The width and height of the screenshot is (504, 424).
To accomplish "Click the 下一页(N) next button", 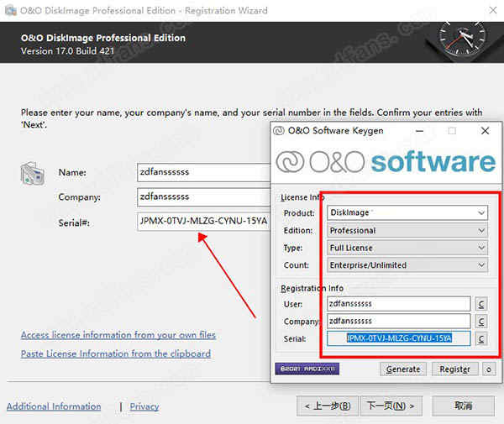I will [x=391, y=406].
